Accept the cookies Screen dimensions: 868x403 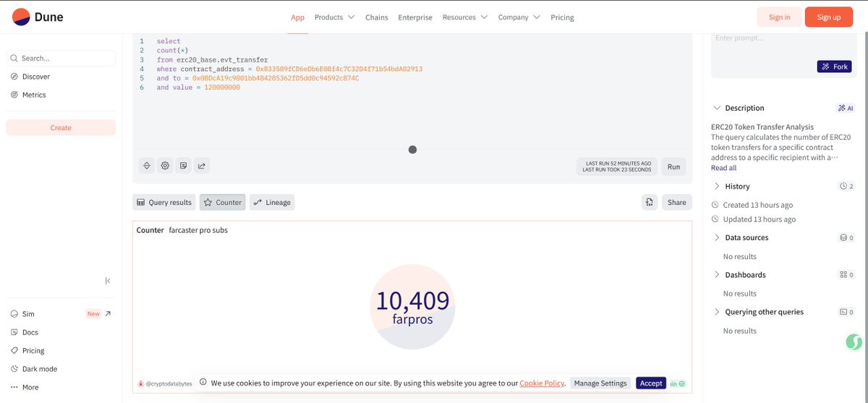click(651, 383)
